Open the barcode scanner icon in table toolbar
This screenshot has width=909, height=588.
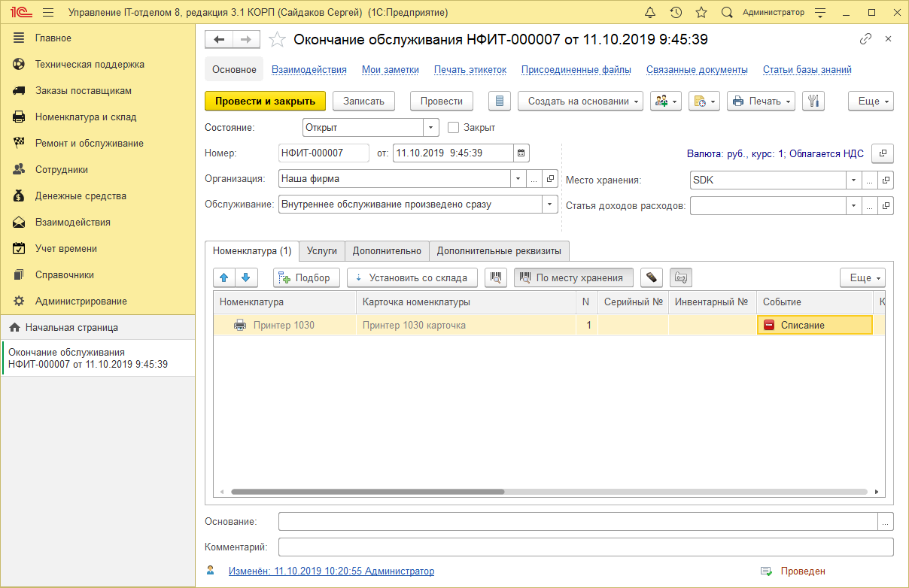pyautogui.click(x=495, y=277)
